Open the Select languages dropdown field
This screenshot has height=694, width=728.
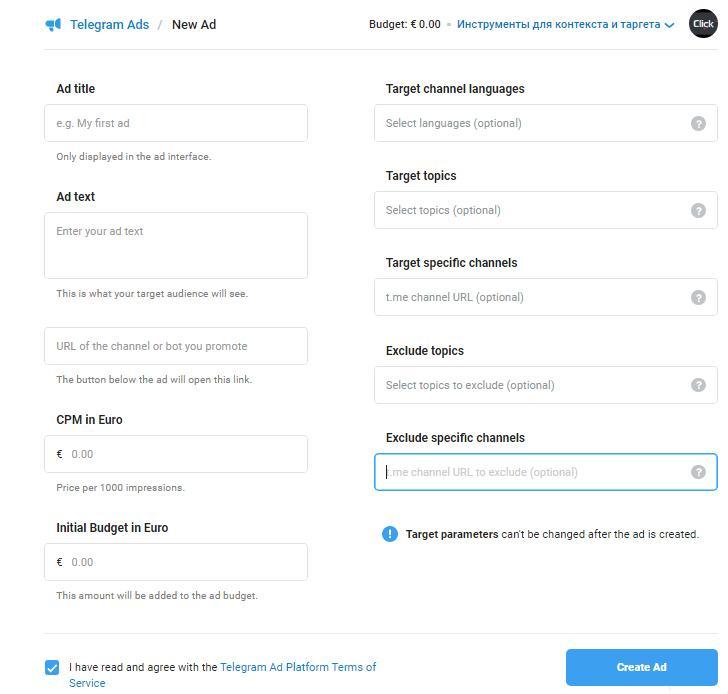click(x=530, y=123)
